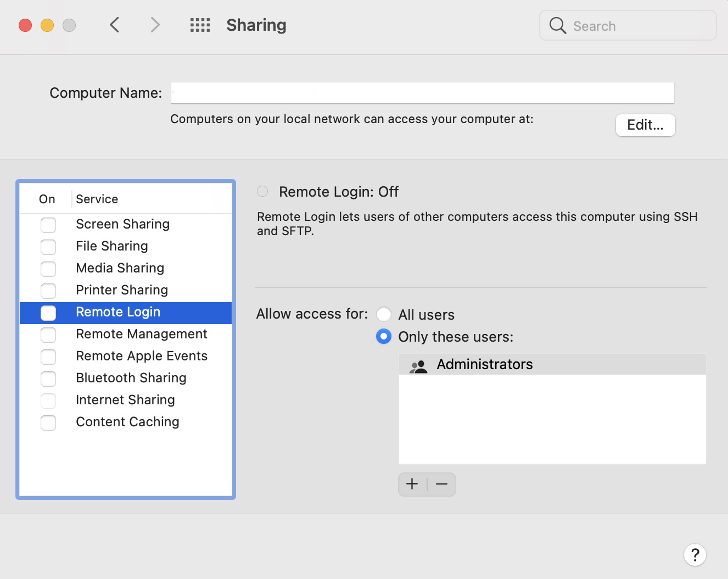Add a user with plus button
728x579 pixels.
(x=412, y=484)
